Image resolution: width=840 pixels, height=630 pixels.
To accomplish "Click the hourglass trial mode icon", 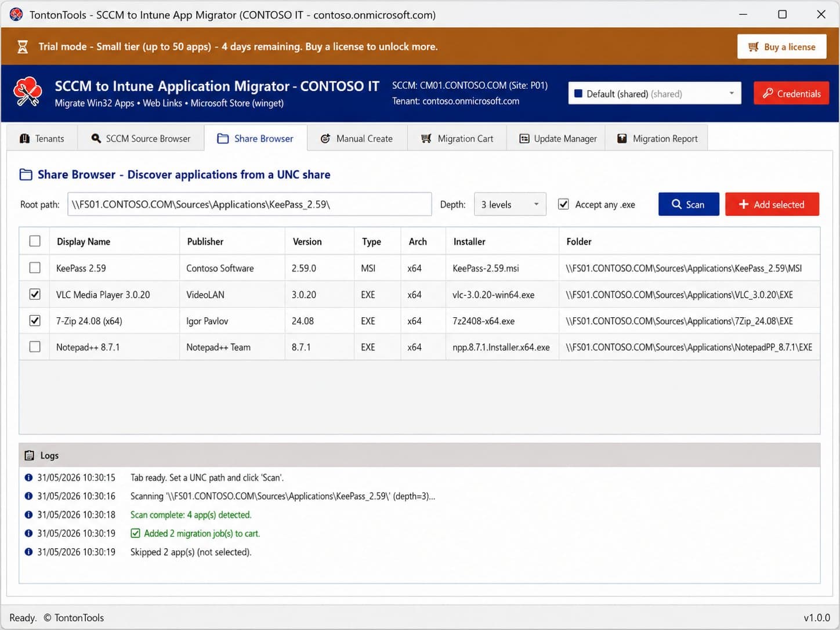I will click(x=23, y=46).
